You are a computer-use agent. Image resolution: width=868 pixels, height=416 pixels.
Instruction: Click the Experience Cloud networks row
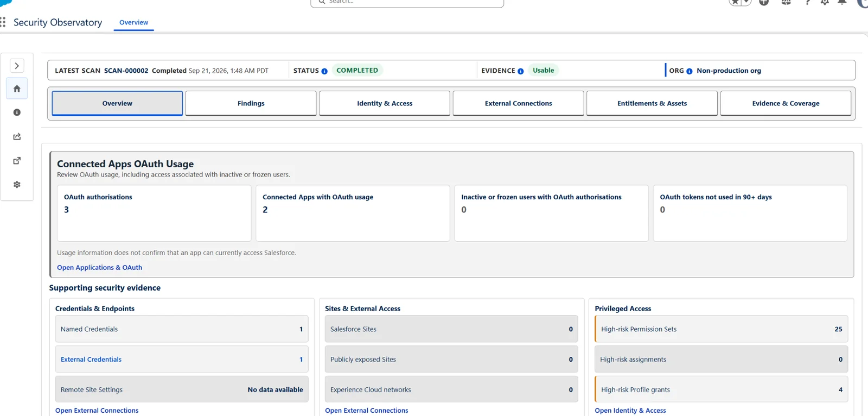pos(451,389)
